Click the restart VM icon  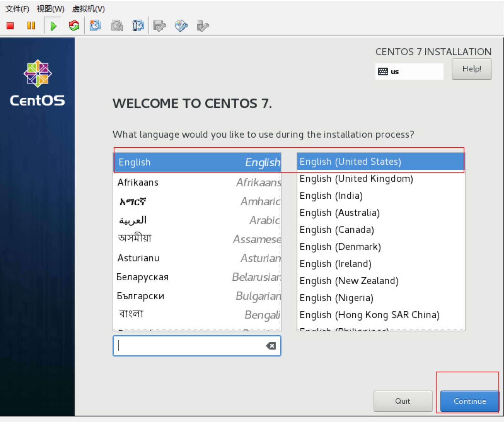(x=74, y=26)
